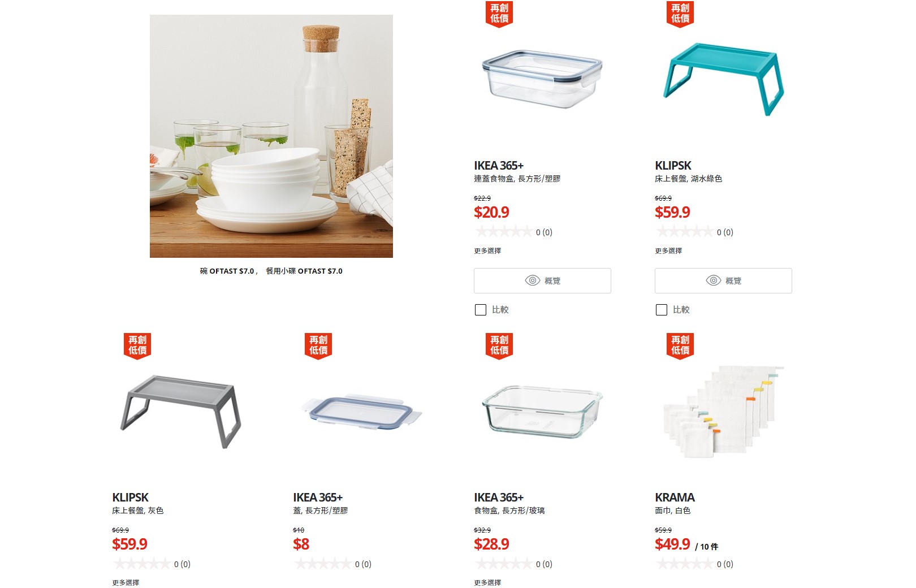The image size is (916, 588).
Task: Tick the 比較 checkbox for turquoise KLIPSK tray
Action: tap(662, 310)
